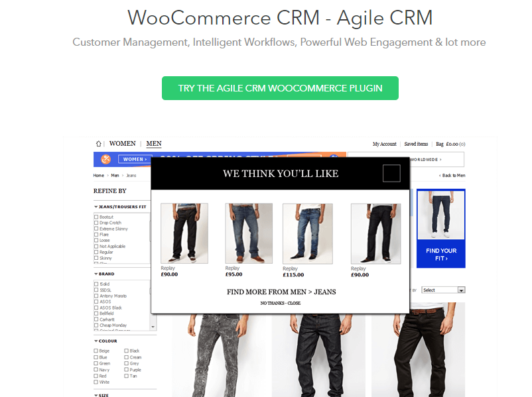This screenshot has height=397, width=532.
Task: Close the 'We think you'll like' popup
Action: (391, 173)
